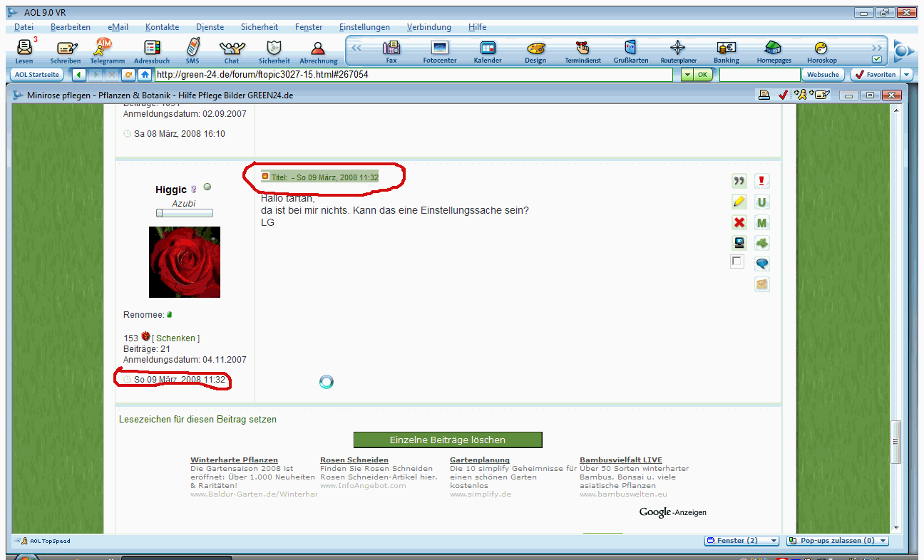Click the quote post icon

739,182
